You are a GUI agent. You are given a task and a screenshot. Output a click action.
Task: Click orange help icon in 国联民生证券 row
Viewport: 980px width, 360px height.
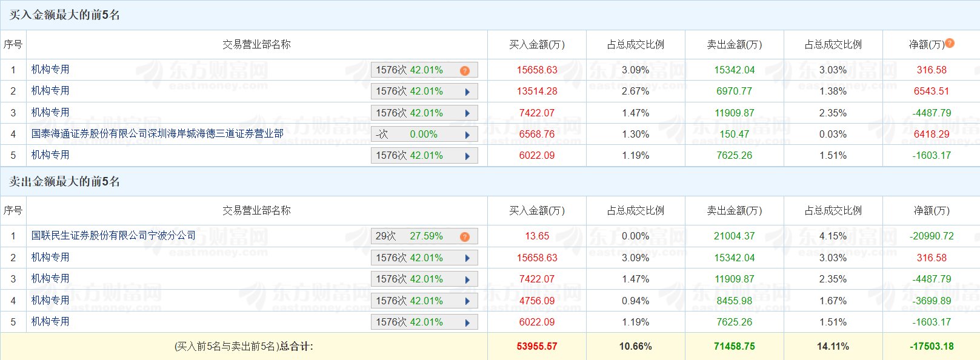click(x=465, y=237)
